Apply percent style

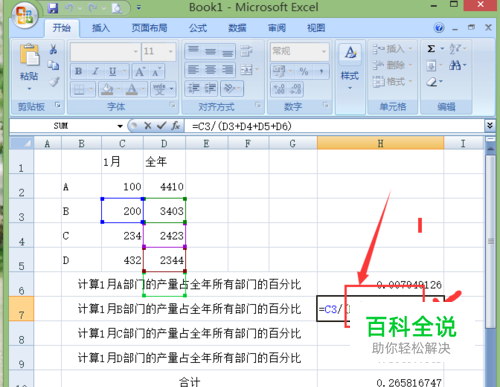tap(304, 71)
